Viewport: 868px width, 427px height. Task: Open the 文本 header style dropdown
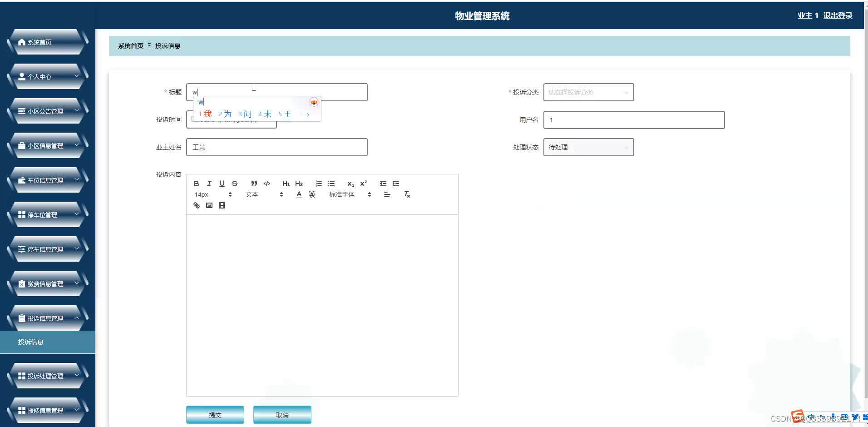[264, 194]
